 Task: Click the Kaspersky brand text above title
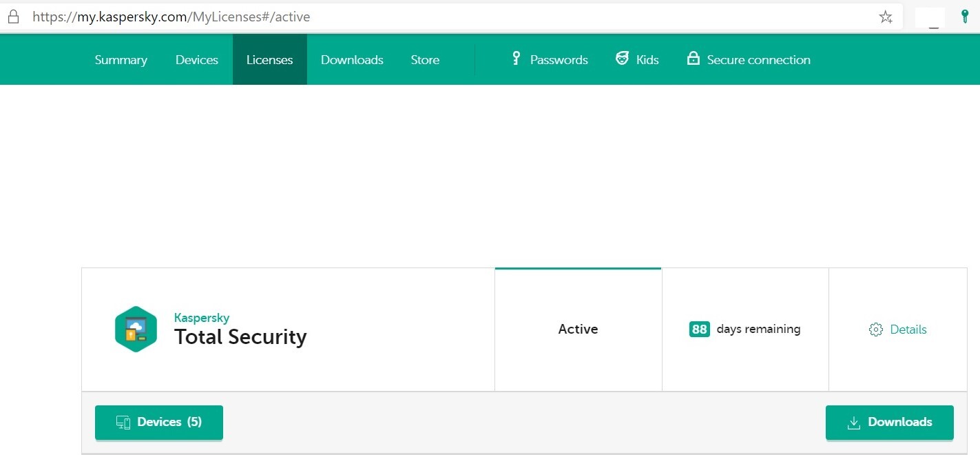point(202,318)
